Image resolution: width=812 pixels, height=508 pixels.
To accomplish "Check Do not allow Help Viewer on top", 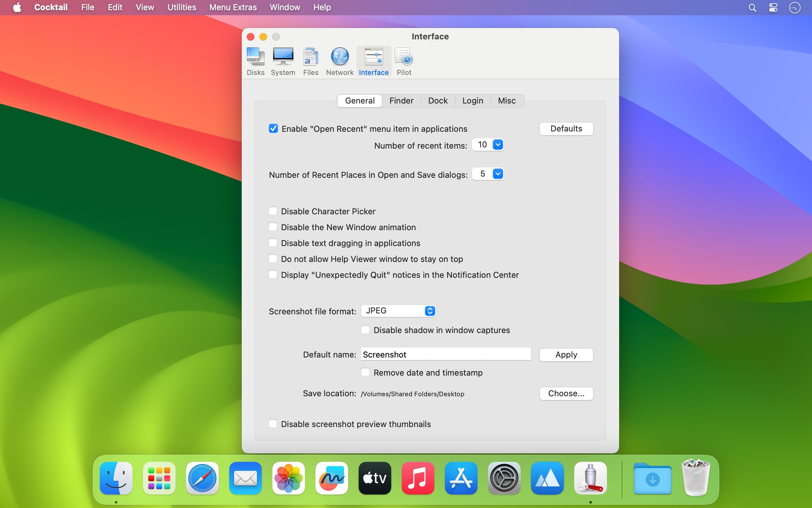I will [x=273, y=259].
